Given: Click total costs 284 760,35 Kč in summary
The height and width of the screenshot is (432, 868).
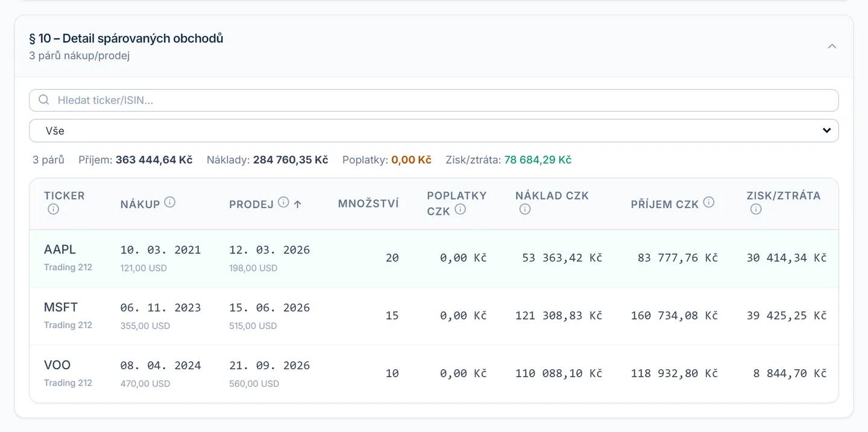Looking at the screenshot, I should point(291,160).
